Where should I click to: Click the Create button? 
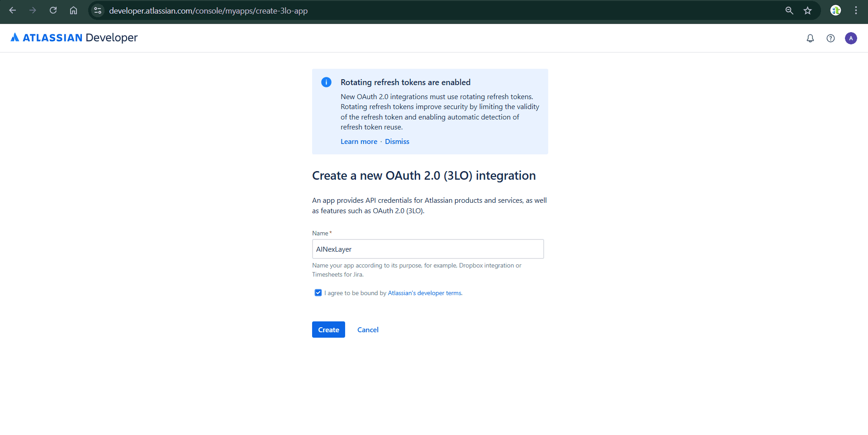328,330
